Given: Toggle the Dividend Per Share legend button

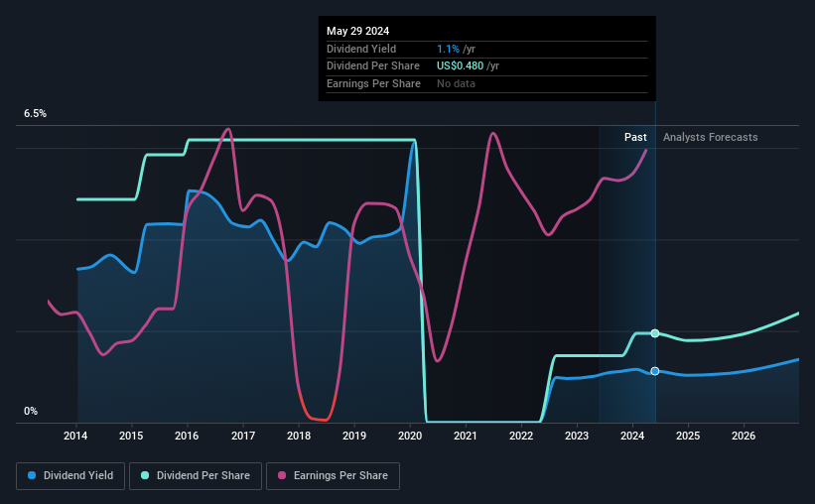Looking at the screenshot, I should 196,476.
